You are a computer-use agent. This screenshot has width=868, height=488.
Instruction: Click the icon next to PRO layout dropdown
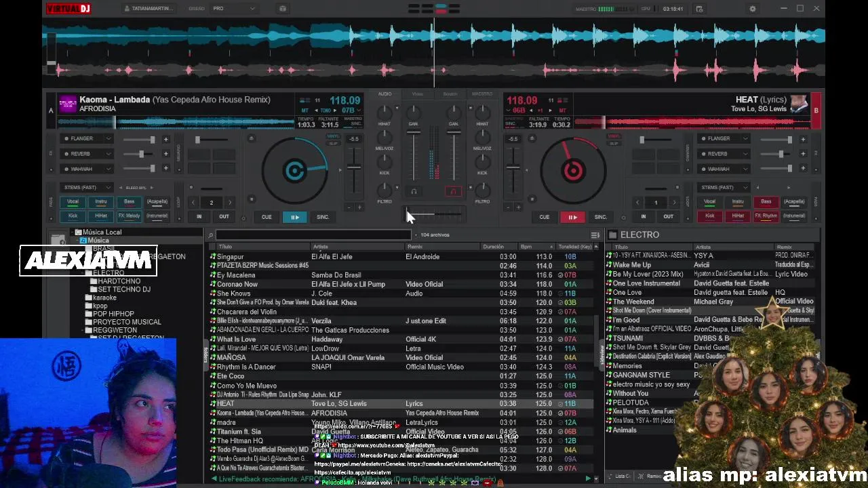[283, 9]
